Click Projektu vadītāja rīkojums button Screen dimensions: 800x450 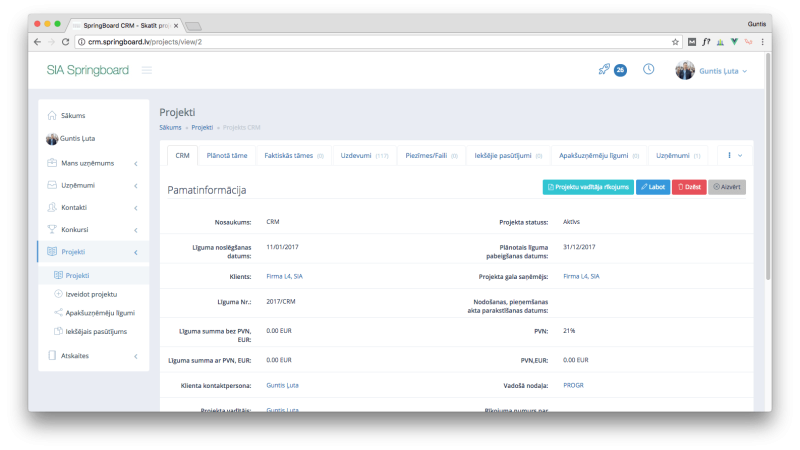click(588, 187)
